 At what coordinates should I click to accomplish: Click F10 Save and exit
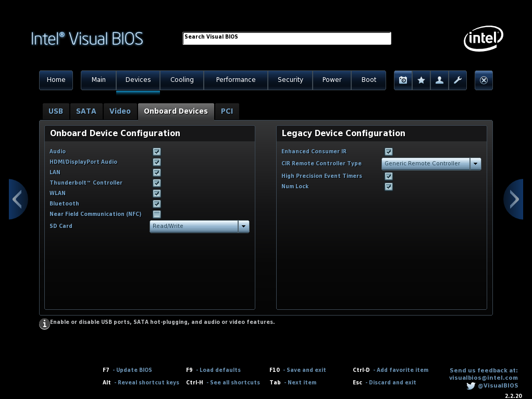[x=298, y=370]
